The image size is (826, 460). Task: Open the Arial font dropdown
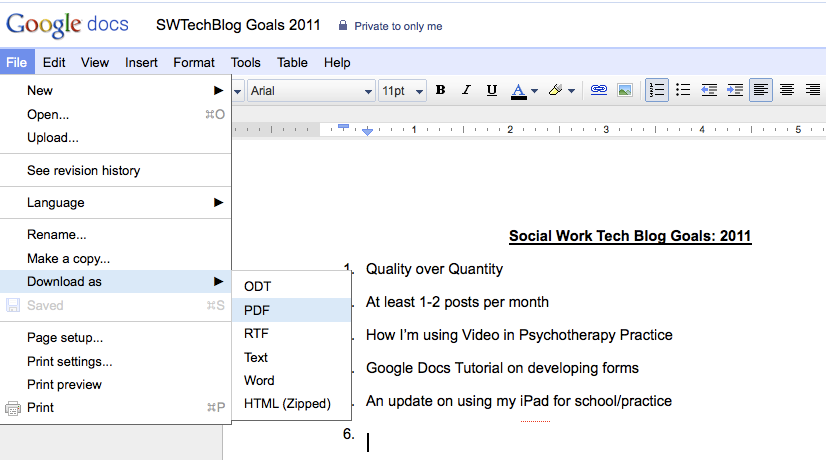coord(311,91)
